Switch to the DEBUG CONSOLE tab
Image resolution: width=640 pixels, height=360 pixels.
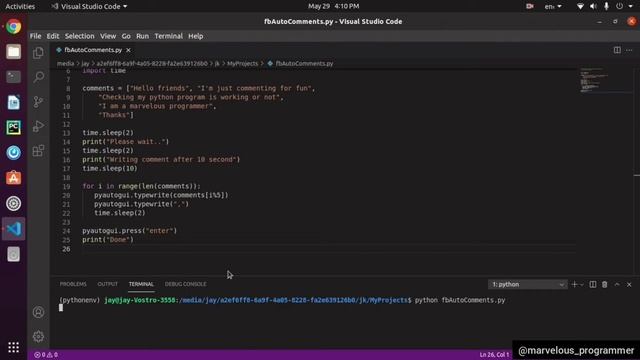186,284
